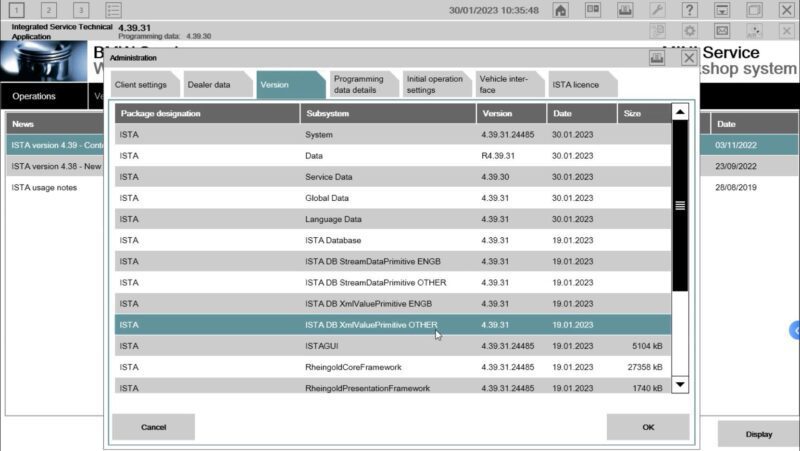This screenshot has height=451, width=800.
Task: Select the RheingoldCoreFramework row
Action: 393,367
